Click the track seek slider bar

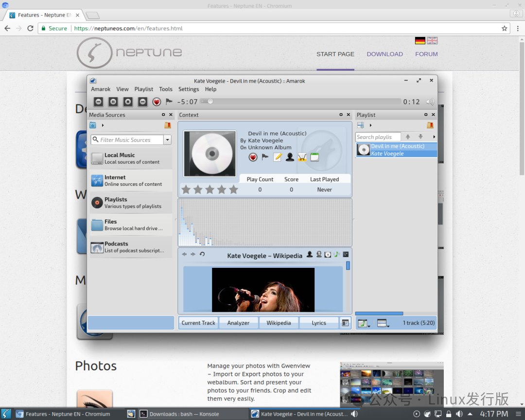tap(301, 102)
